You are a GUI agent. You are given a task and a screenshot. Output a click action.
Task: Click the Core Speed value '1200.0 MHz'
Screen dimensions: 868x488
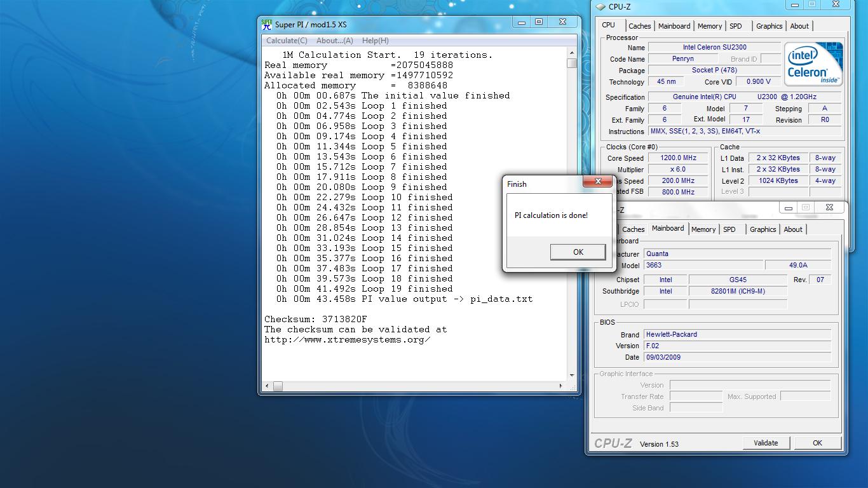(678, 158)
